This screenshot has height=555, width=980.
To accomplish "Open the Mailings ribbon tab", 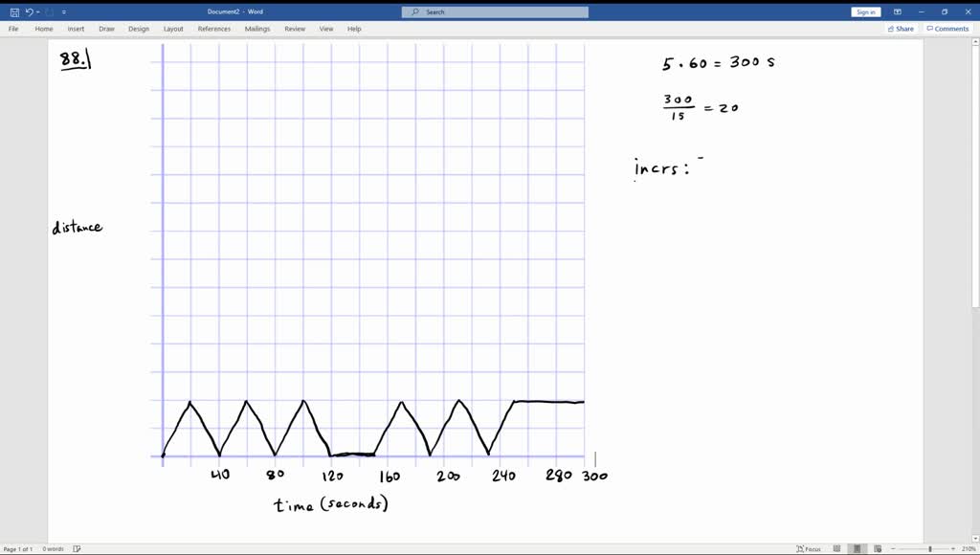I will (x=256, y=29).
